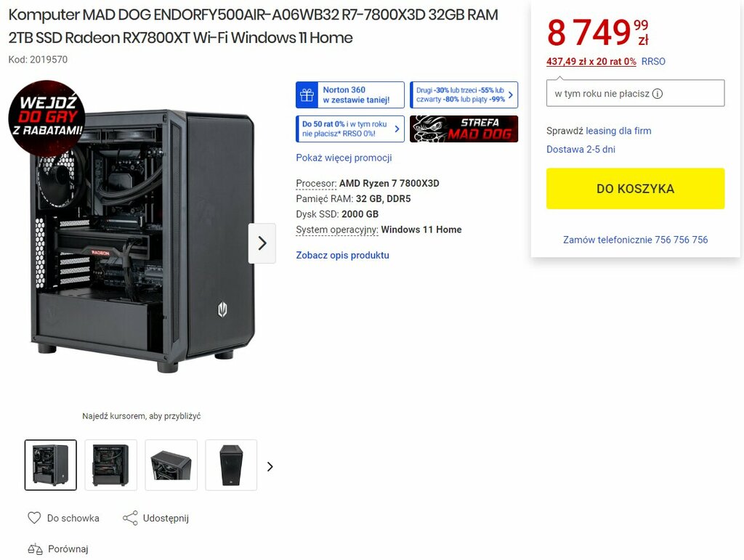The image size is (744, 560).
Task: Click the heart icon for Do schowka
Action: (x=34, y=518)
